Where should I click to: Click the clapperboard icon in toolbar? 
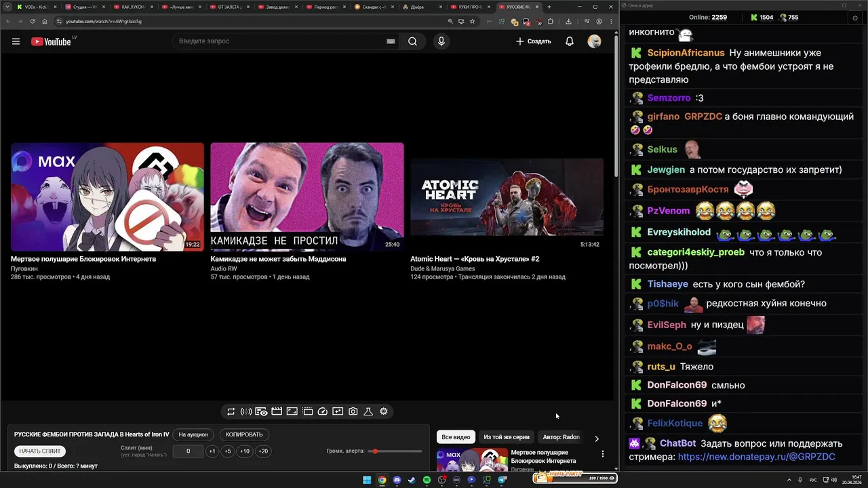277,411
